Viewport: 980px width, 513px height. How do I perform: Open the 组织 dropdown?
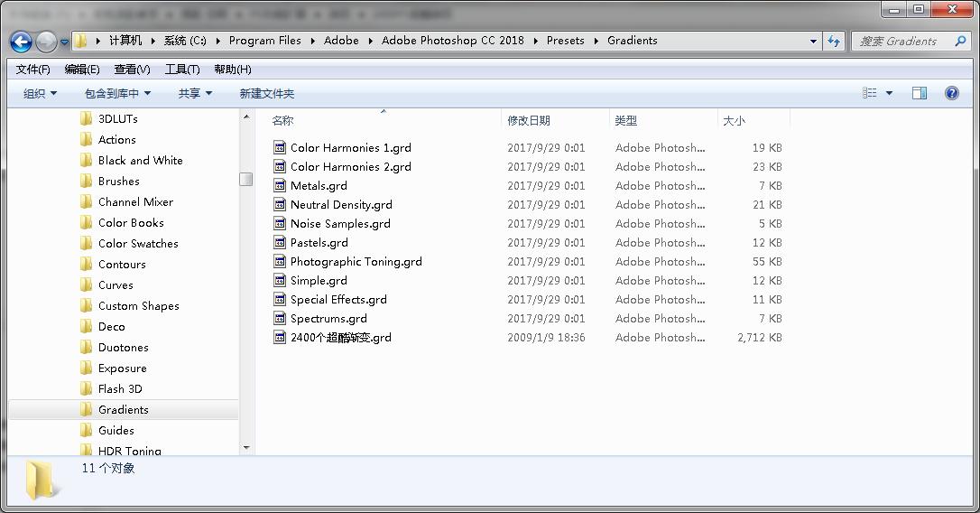point(40,93)
